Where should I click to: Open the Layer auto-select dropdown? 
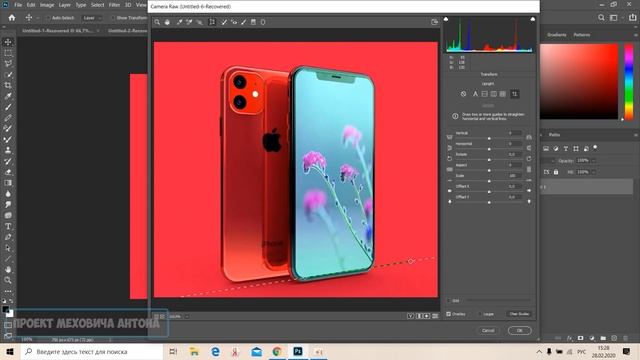92,18
